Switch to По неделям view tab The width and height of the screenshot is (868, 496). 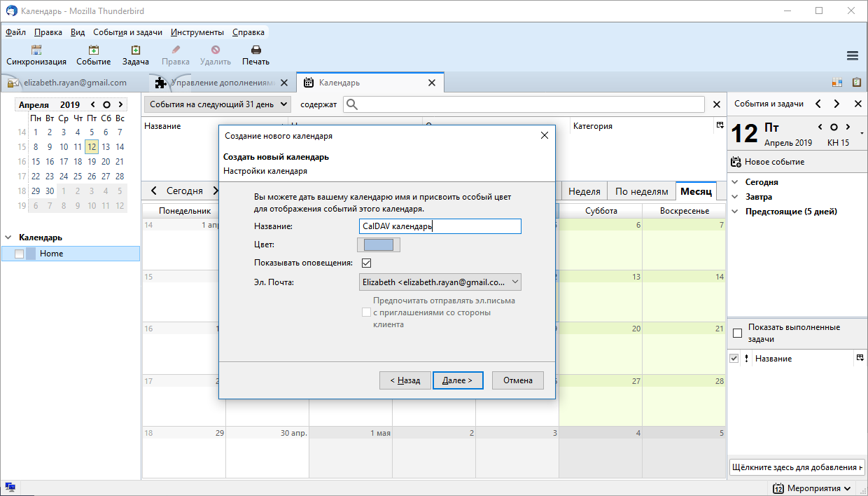[x=641, y=191]
